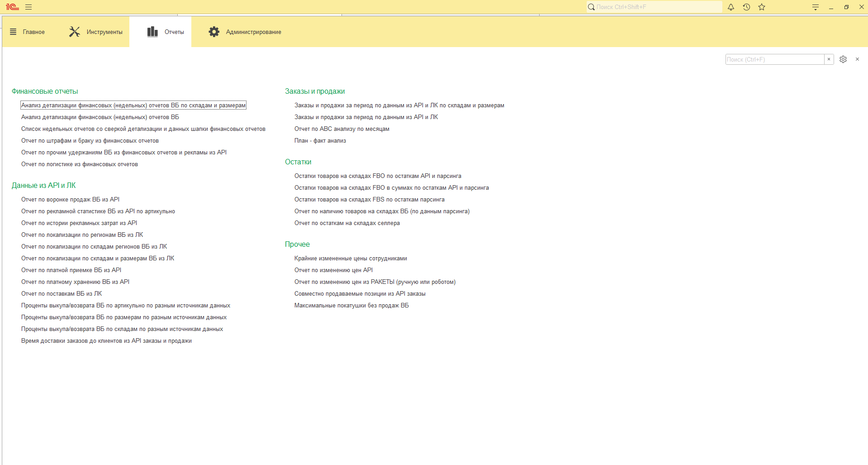Open Проценты выкупа/возврата ВБ по складам
The width and height of the screenshot is (868, 465).
(122, 329)
